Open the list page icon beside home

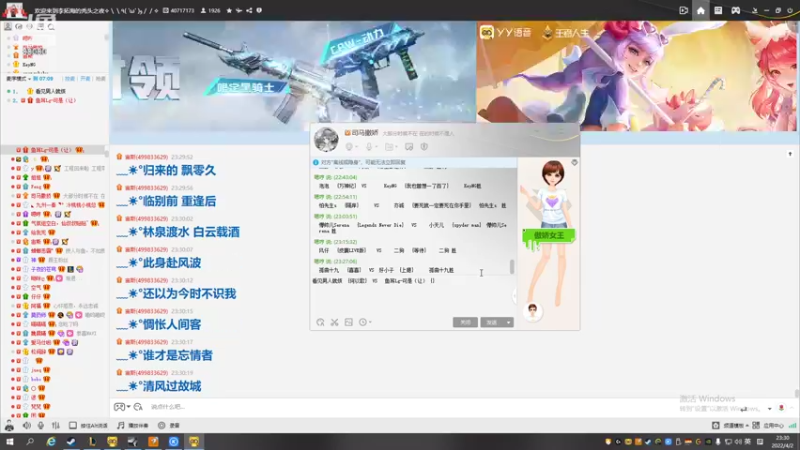[x=718, y=10]
